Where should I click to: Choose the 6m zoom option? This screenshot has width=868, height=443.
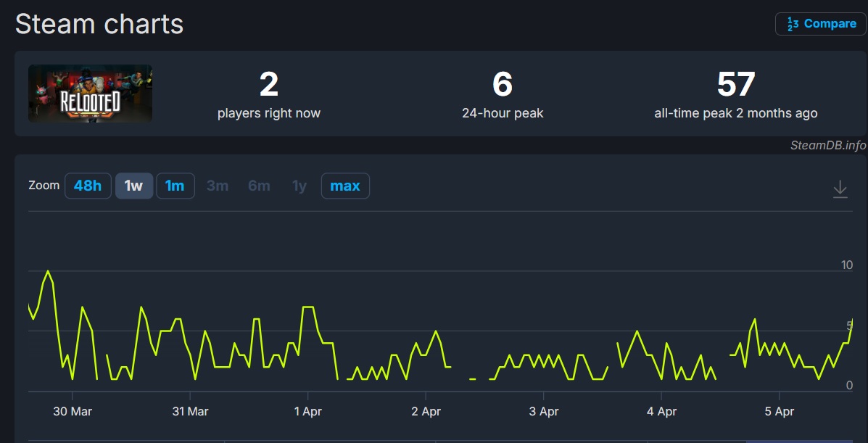coord(259,186)
